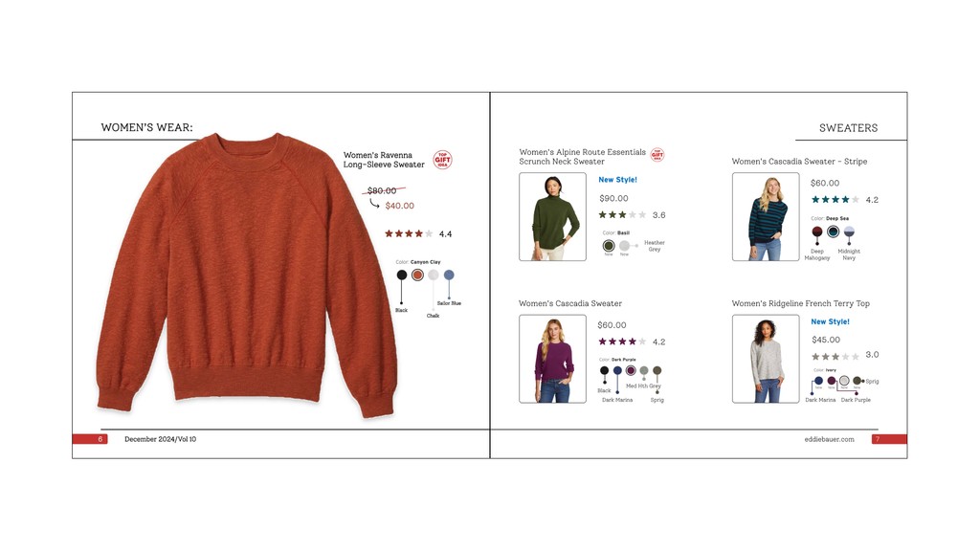Click the teal 4.2 stars for Cascadia Stripe

click(835, 200)
